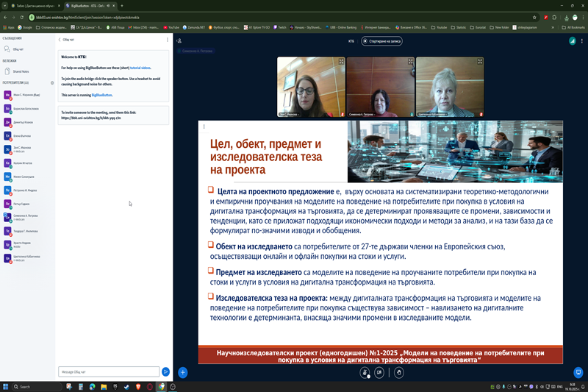
Task: Click the message input field
Action: (x=109, y=372)
